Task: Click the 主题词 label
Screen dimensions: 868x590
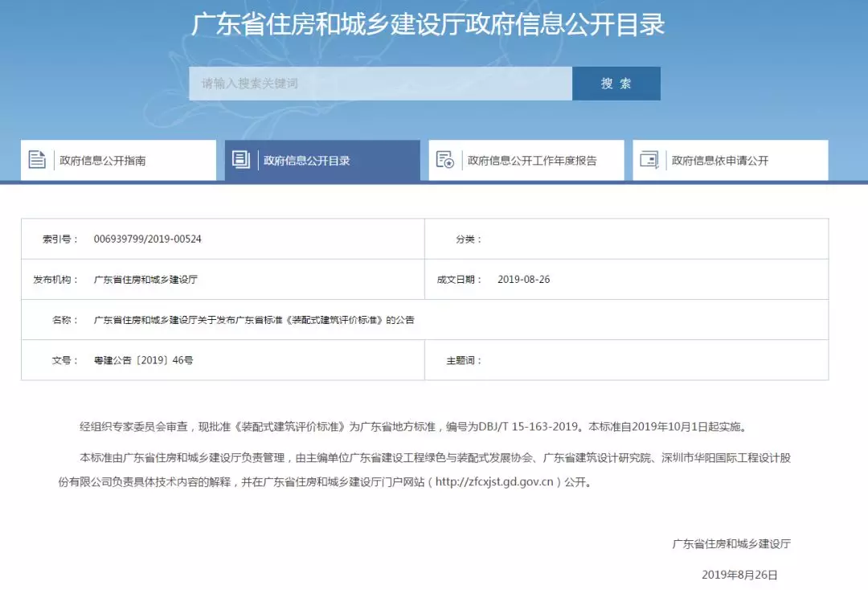Action: (464, 360)
